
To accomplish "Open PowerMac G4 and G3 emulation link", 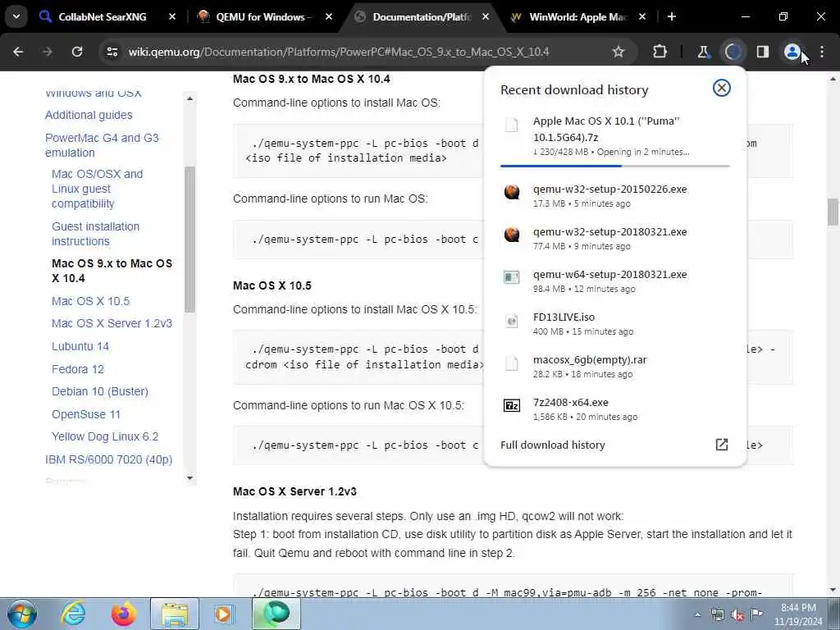I will point(102,145).
